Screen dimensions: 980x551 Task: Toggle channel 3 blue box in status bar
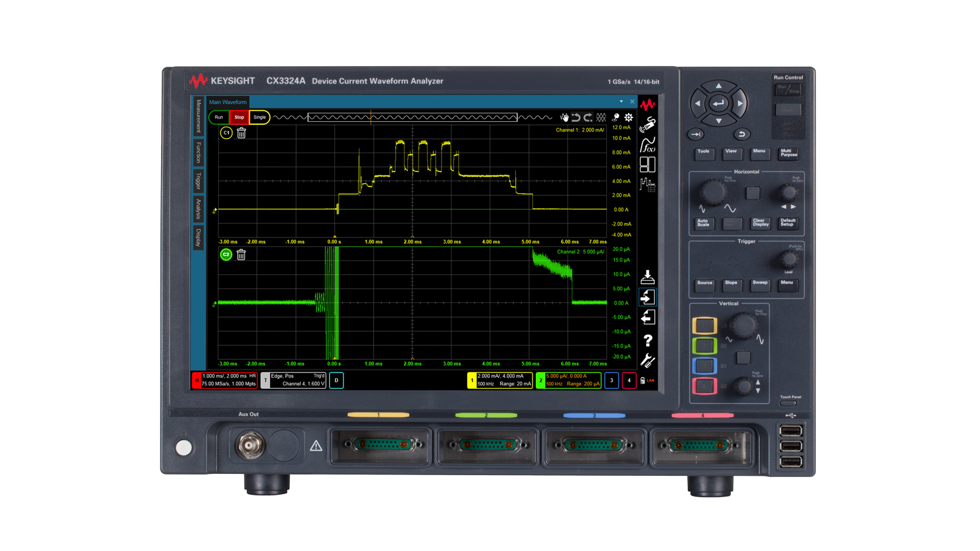coord(611,380)
